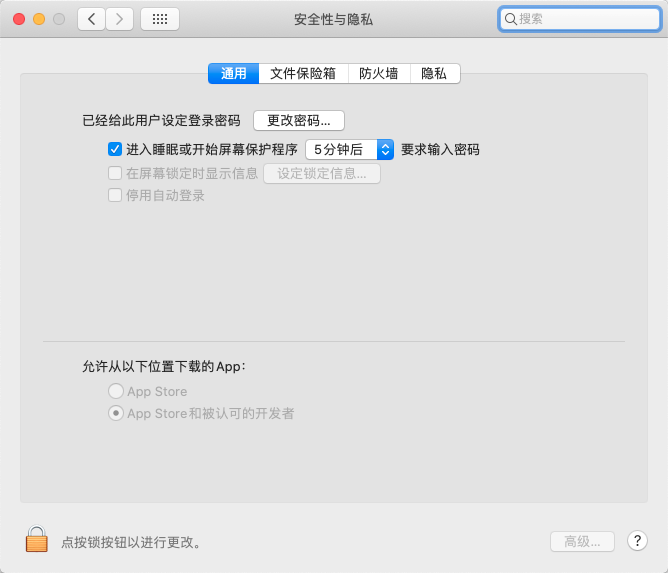Go forward with the right arrow button
The width and height of the screenshot is (668, 573).
pos(120,19)
